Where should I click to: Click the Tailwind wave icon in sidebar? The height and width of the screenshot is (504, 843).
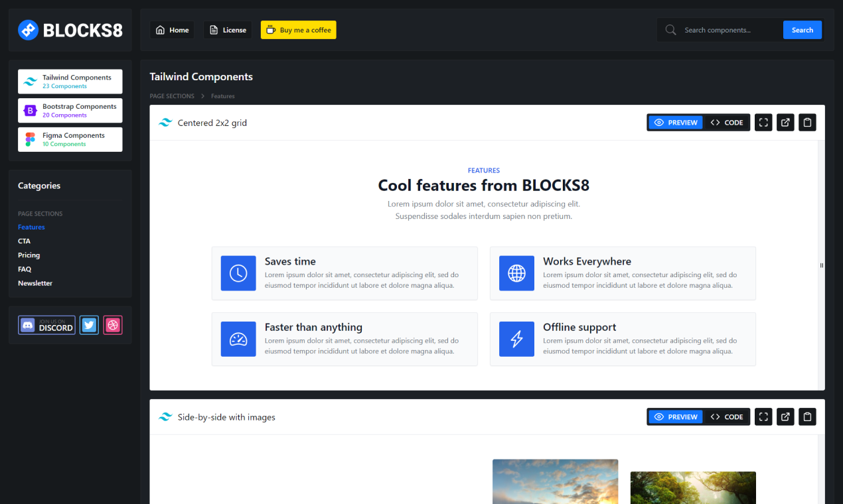coord(29,81)
